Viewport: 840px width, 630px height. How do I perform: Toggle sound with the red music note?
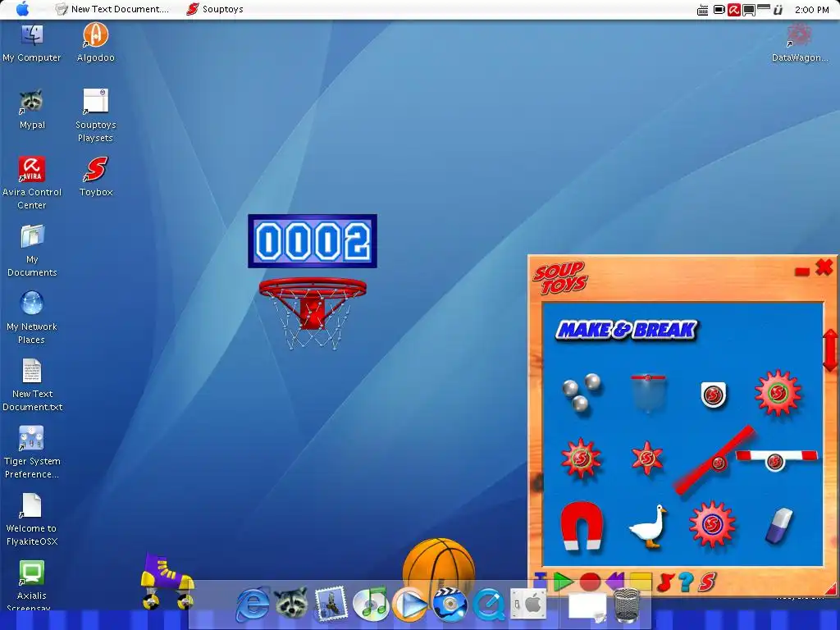pos(664,582)
